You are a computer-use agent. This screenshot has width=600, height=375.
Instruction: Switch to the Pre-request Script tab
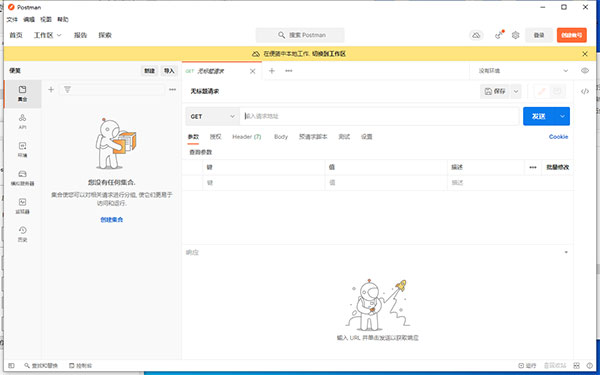click(x=313, y=137)
